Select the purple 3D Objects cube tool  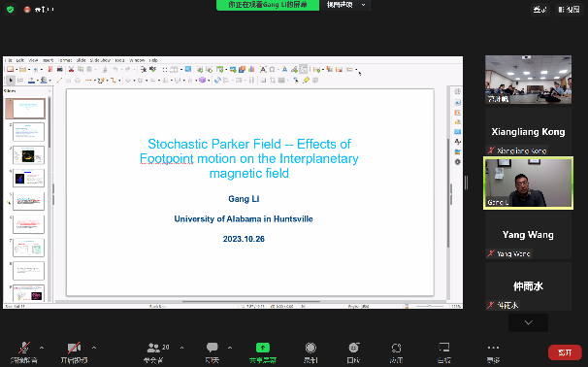point(202,80)
